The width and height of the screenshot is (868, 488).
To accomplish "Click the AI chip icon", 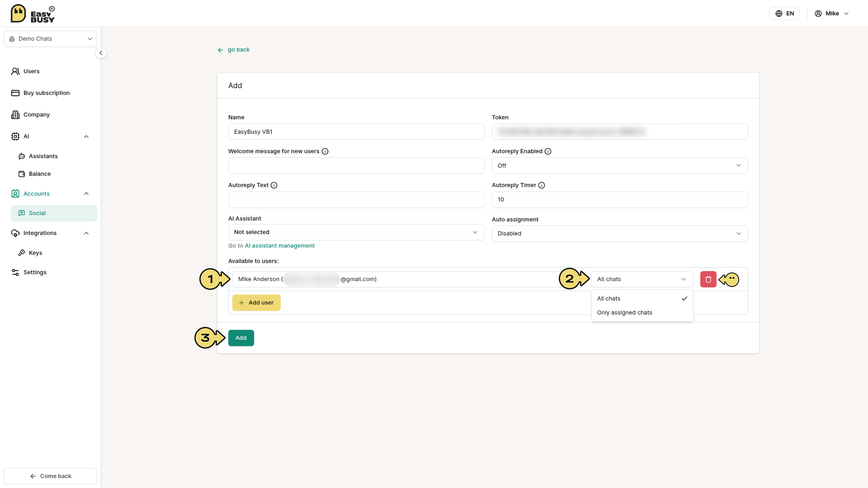I will pyautogui.click(x=15, y=136).
